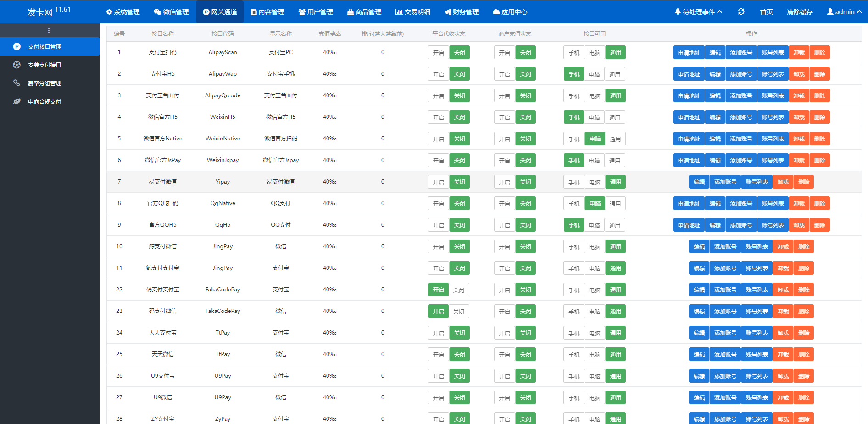This screenshot has height=424, width=868.
Task: Expand the 待处理事件 pending events dropdown
Action: [699, 12]
